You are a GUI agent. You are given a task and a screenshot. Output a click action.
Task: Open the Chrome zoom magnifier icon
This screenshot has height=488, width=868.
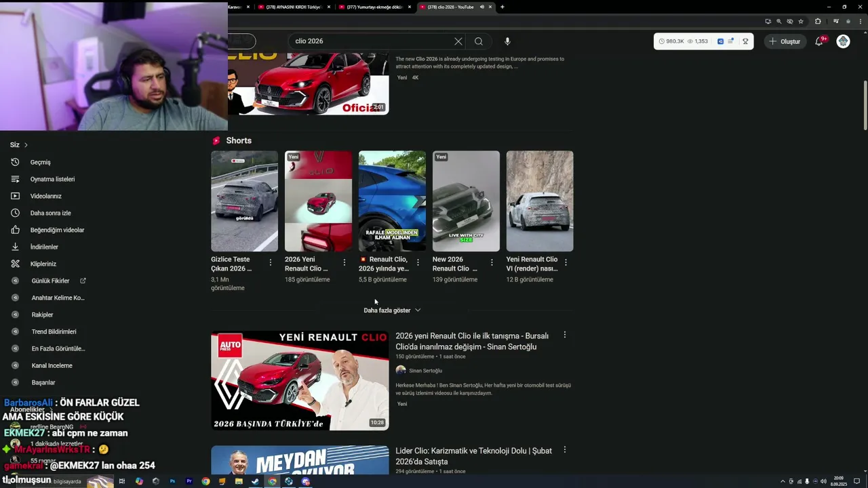click(x=779, y=22)
